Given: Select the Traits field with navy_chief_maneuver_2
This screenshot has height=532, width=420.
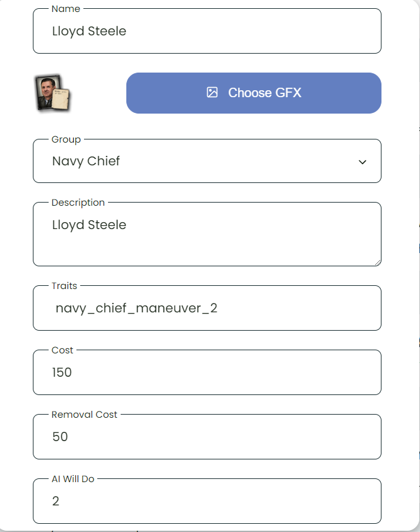Looking at the screenshot, I should click(207, 308).
